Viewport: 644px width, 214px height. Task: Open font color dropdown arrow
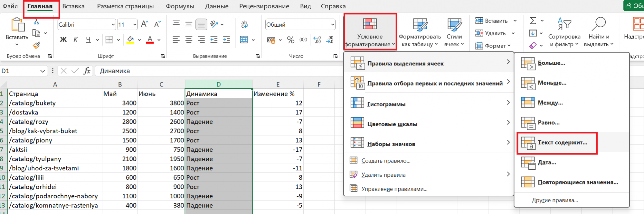(x=159, y=40)
